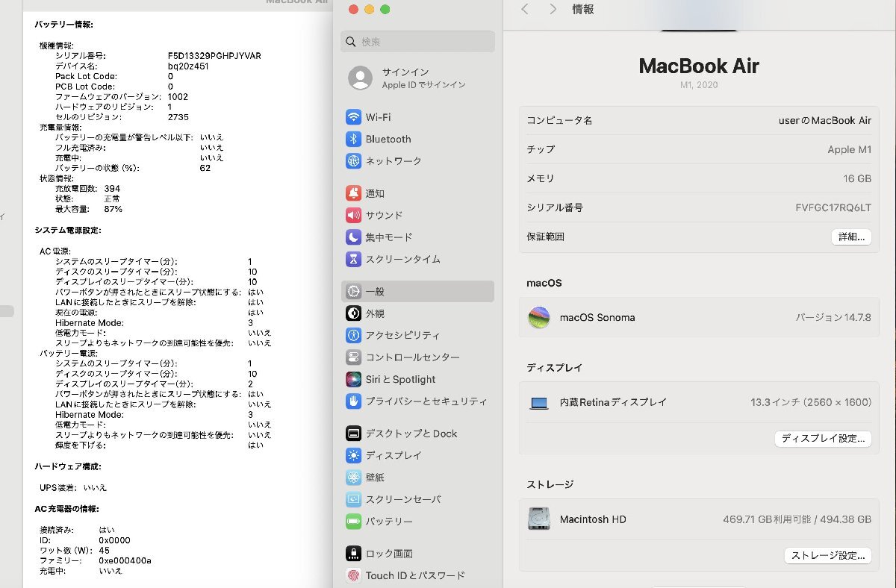896x588 pixels.
Task: Select プライバシーとセキュリティ sidebar item
Action: [426, 401]
